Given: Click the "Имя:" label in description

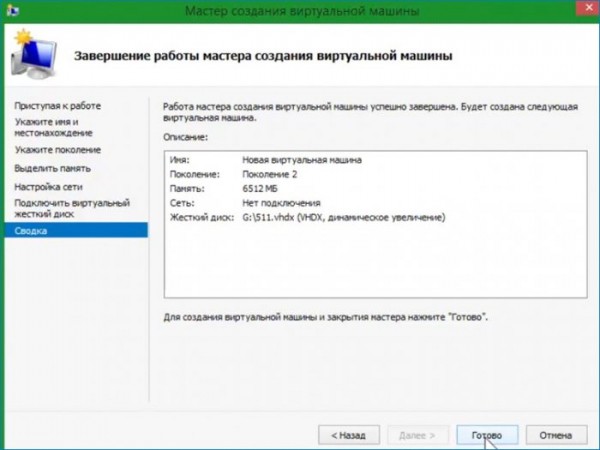Looking at the screenshot, I should click(x=179, y=160).
